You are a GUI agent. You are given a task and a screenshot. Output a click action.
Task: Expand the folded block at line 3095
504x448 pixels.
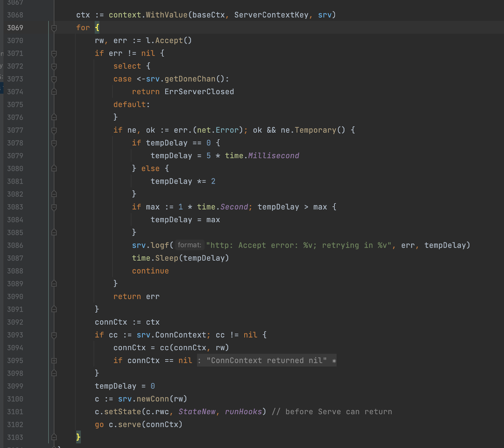tap(54, 361)
